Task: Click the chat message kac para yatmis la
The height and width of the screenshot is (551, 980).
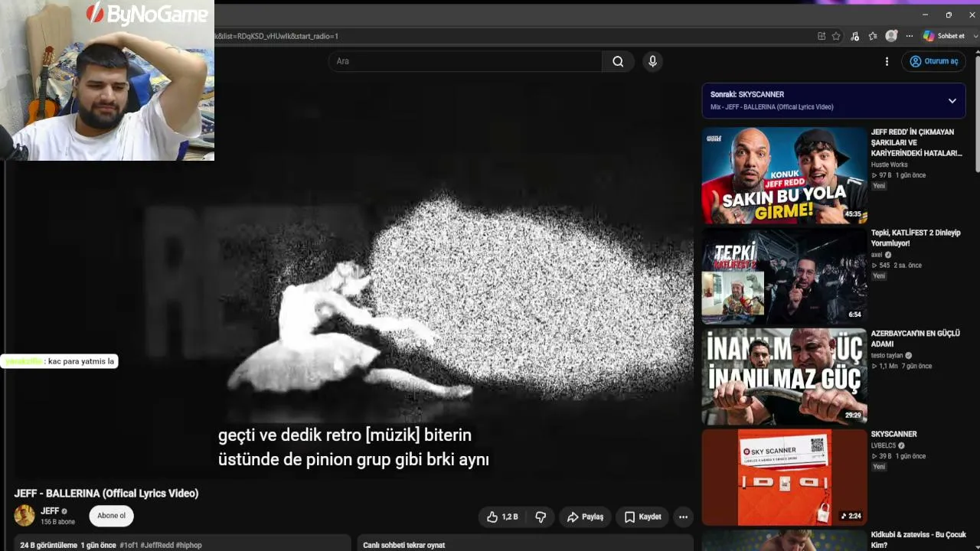Action: 81,361
